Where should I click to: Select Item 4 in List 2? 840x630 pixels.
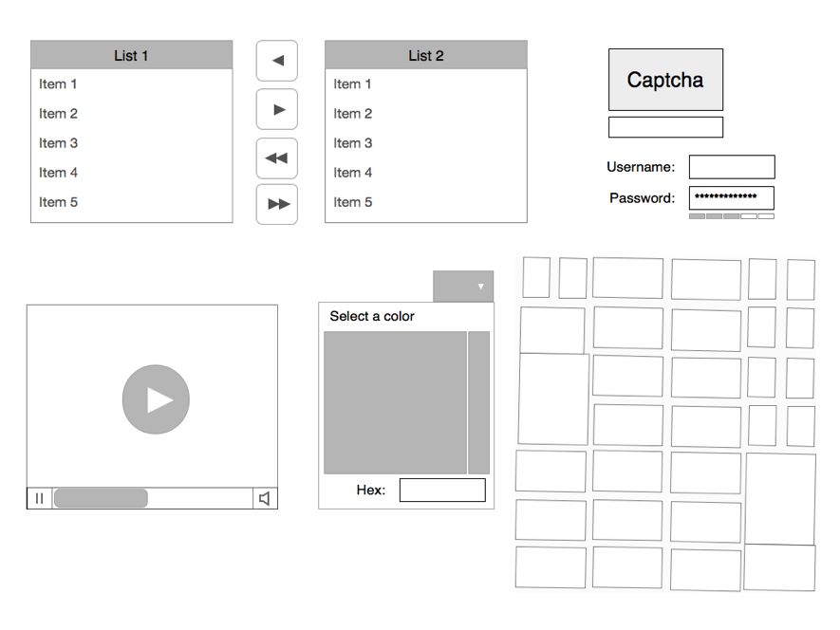point(426,173)
